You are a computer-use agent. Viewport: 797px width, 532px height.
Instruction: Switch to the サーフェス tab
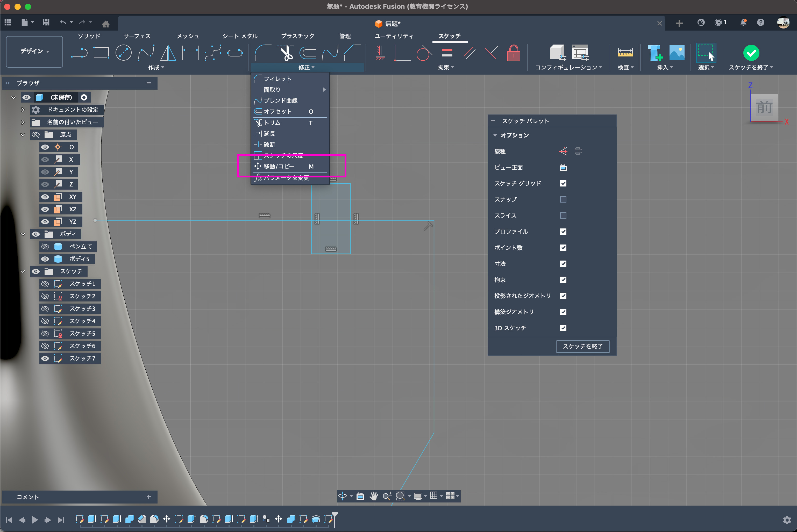pos(137,36)
